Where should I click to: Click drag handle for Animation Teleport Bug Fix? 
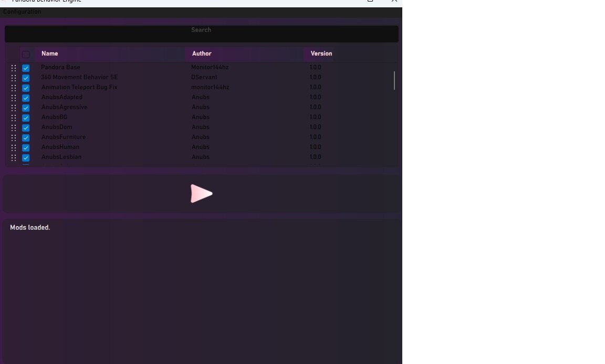pos(14,88)
